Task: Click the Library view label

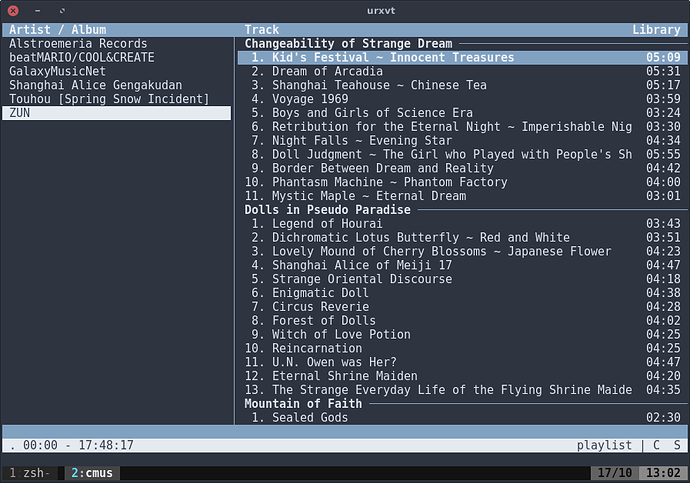Action: [x=656, y=30]
